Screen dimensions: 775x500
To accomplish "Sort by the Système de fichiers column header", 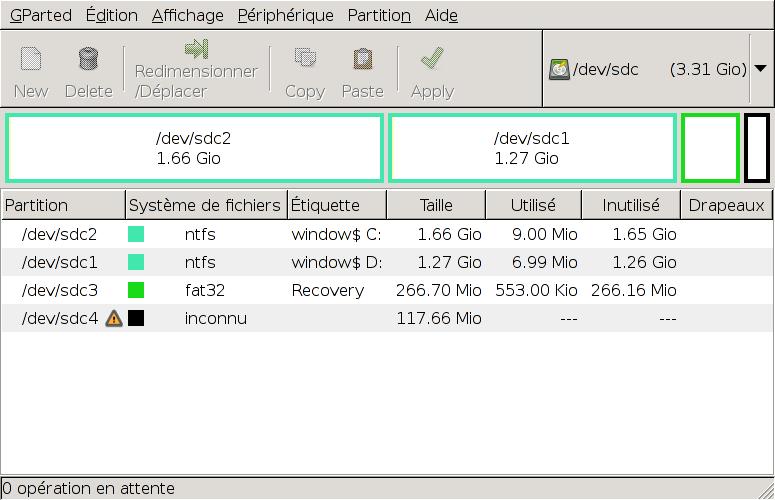I will [x=205, y=205].
